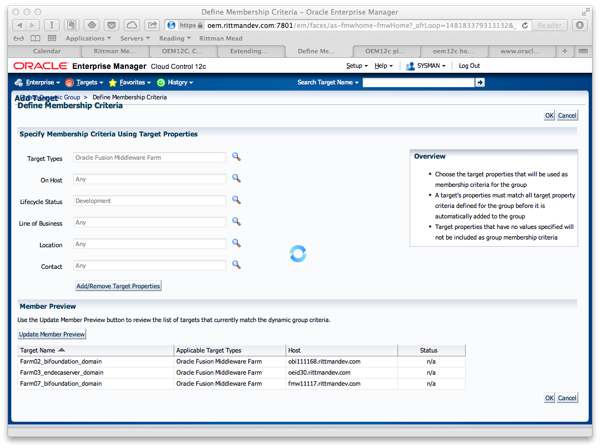The width and height of the screenshot is (600, 448).
Task: Open Applications bookmarks folder
Action: tap(88, 38)
